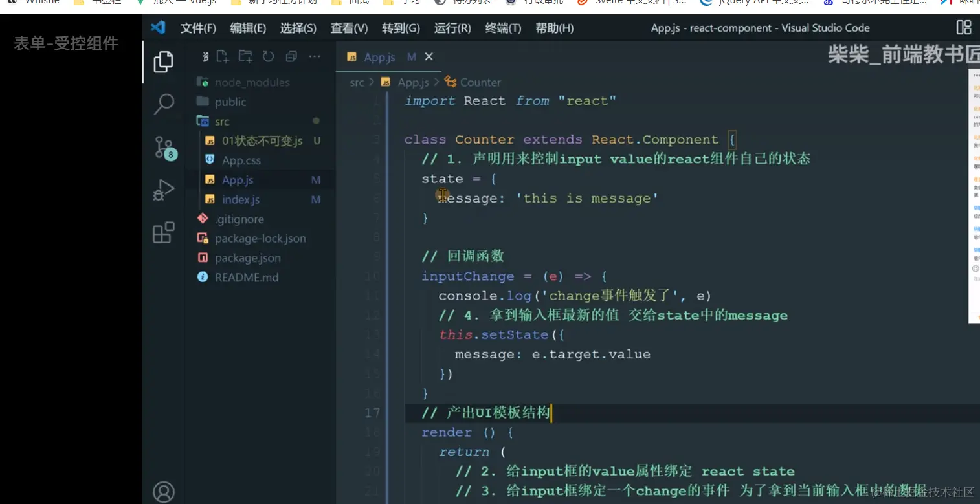Open the 查看(V) menu
The width and height of the screenshot is (980, 504).
click(349, 28)
